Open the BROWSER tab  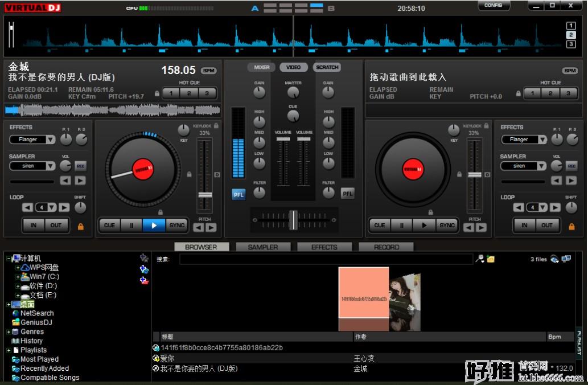201,247
